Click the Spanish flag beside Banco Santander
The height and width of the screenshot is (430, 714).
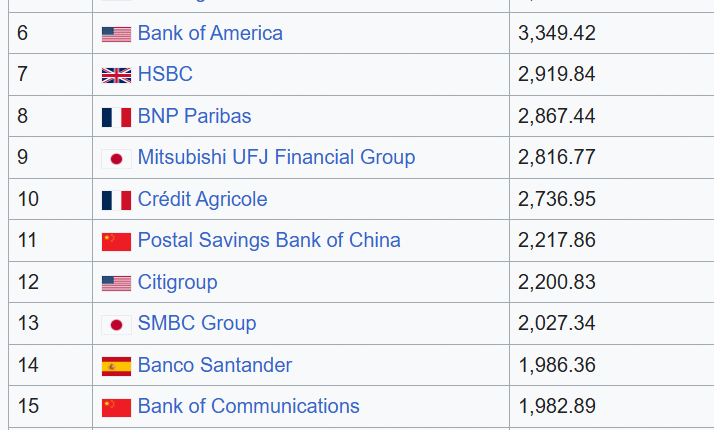click(116, 366)
